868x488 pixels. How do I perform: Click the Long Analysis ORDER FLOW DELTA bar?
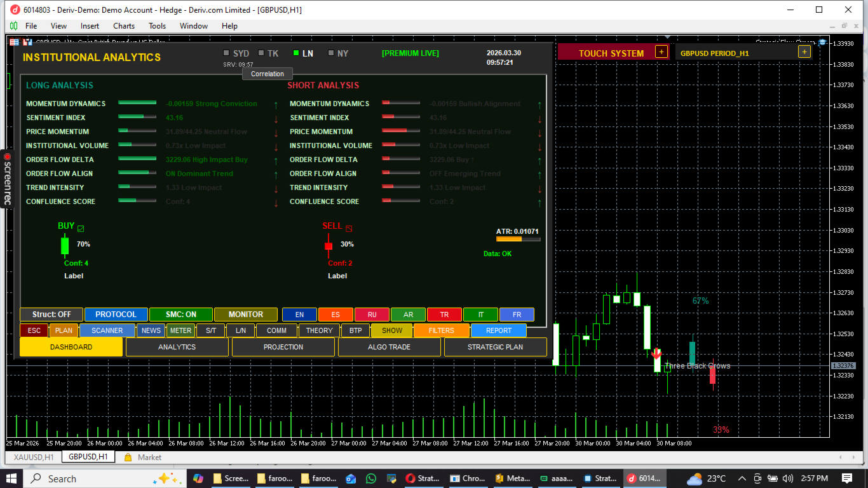pos(137,158)
